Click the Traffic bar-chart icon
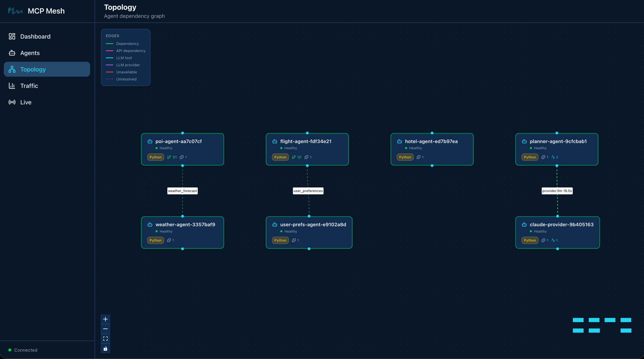Screen dimensions: 644x359 [12, 86]
